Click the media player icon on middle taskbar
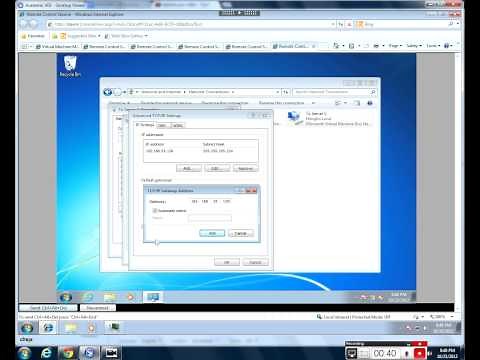This screenshot has height=360, width=480. pos(91,328)
